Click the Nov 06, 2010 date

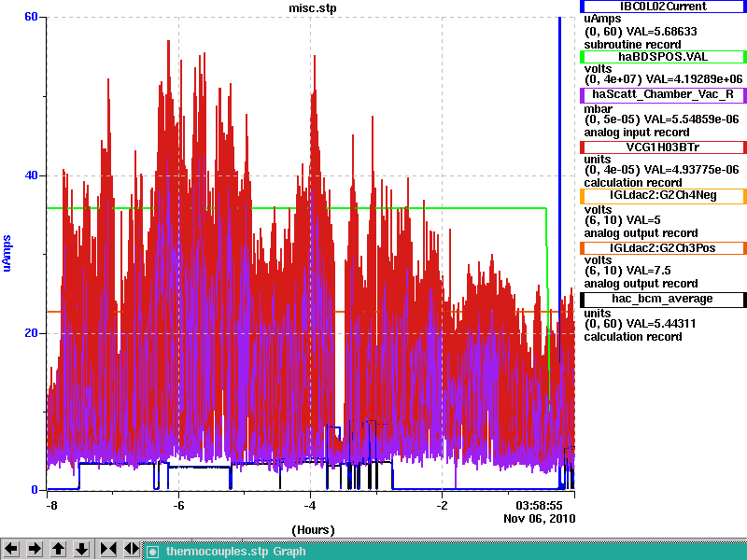pyautogui.click(x=540, y=519)
